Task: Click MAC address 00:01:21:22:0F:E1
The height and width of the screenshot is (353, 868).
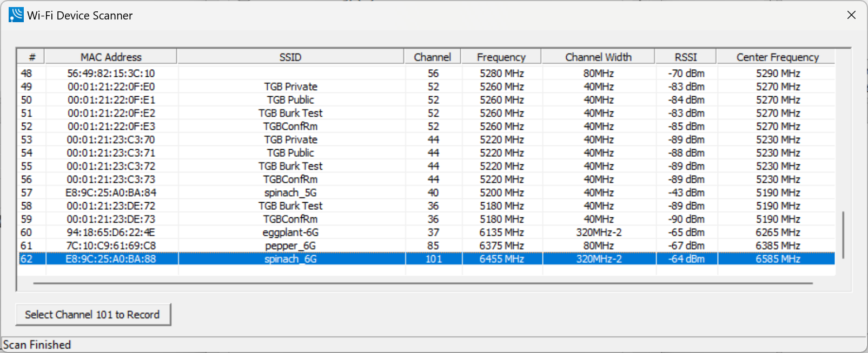Action: pos(111,99)
